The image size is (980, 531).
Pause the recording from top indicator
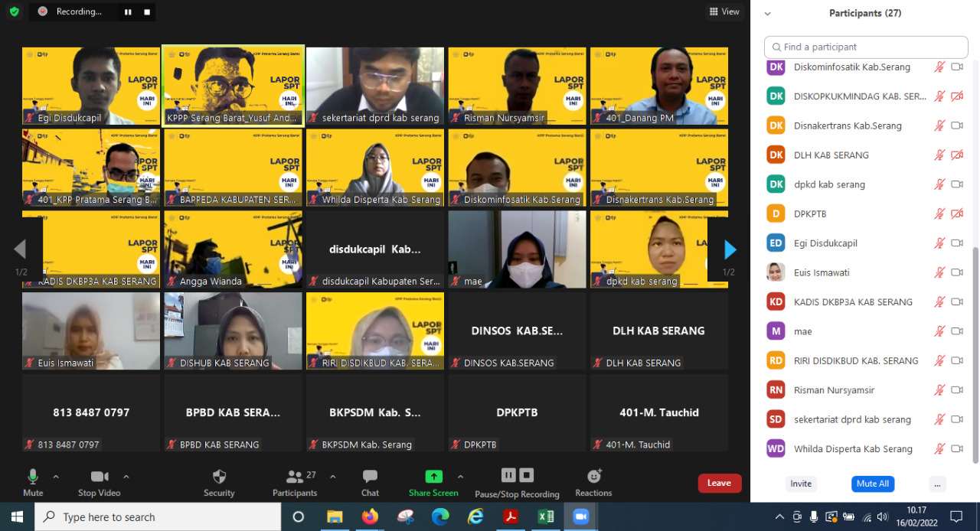128,11
